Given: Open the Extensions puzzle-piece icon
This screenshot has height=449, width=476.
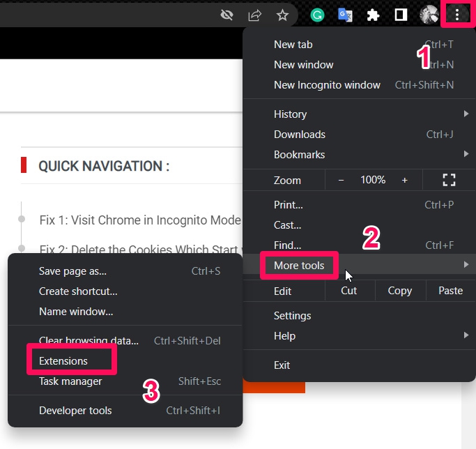Looking at the screenshot, I should click(x=374, y=15).
